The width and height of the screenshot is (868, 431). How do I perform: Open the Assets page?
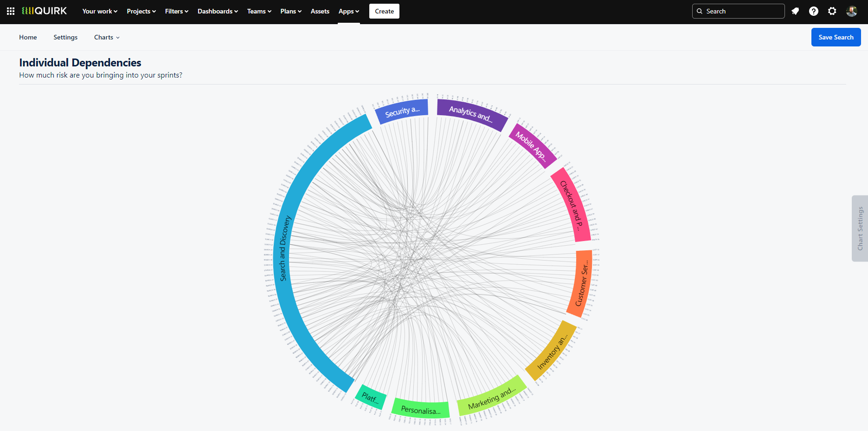[320, 11]
